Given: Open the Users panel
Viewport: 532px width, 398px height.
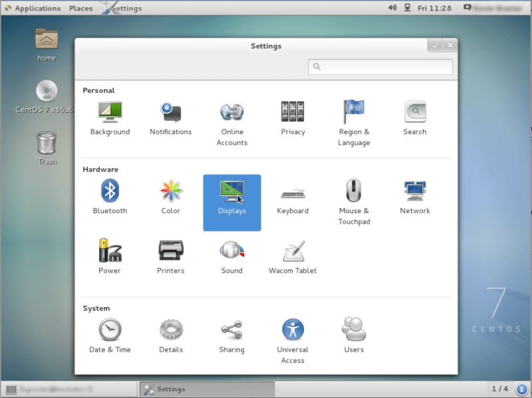Looking at the screenshot, I should coord(354,336).
